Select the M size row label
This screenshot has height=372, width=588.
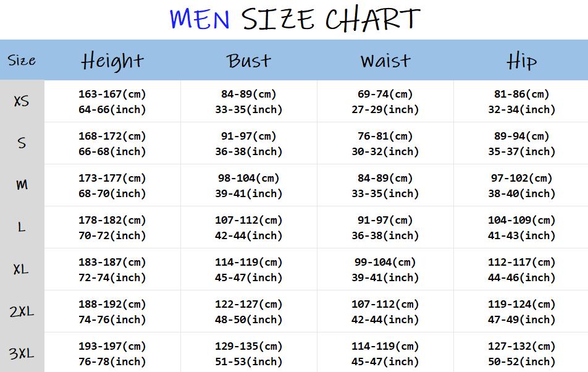[22, 185]
